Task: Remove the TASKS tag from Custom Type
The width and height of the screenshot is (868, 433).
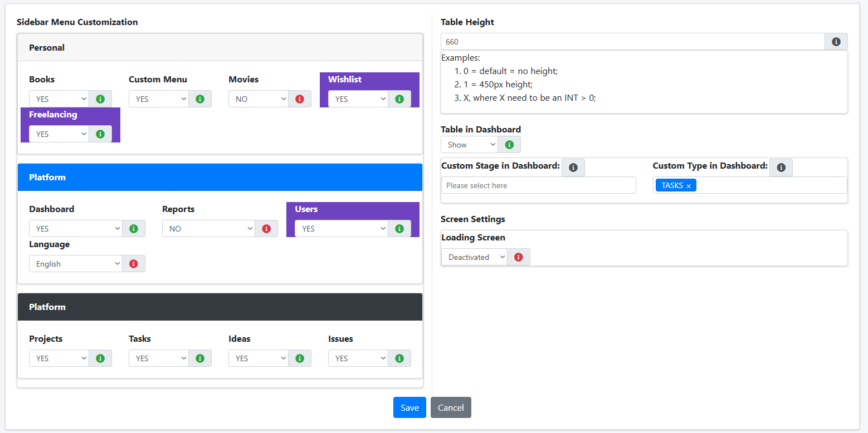Action: coord(689,186)
